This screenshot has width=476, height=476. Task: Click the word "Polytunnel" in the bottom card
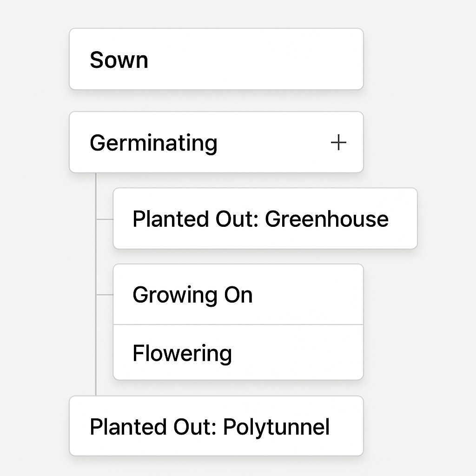(x=276, y=428)
